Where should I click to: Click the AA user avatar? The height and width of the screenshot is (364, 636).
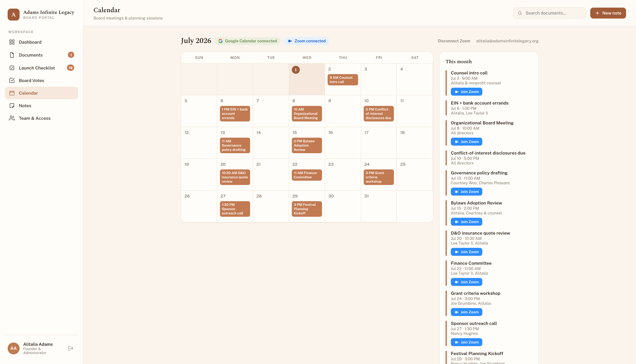coord(14,348)
